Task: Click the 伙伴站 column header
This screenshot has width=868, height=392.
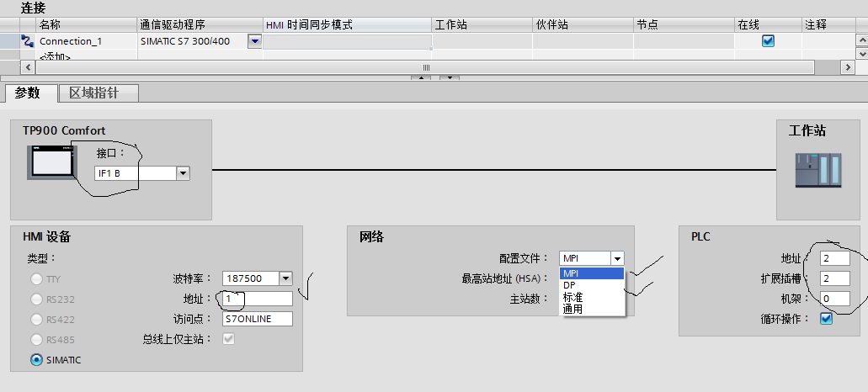Action: pos(583,25)
